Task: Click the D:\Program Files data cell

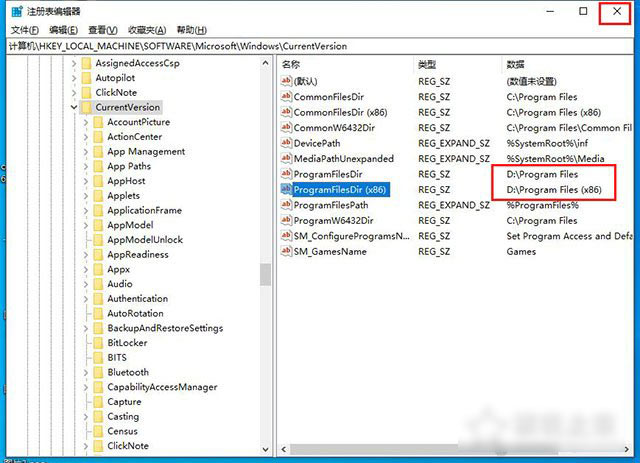Action: pyautogui.click(x=542, y=174)
